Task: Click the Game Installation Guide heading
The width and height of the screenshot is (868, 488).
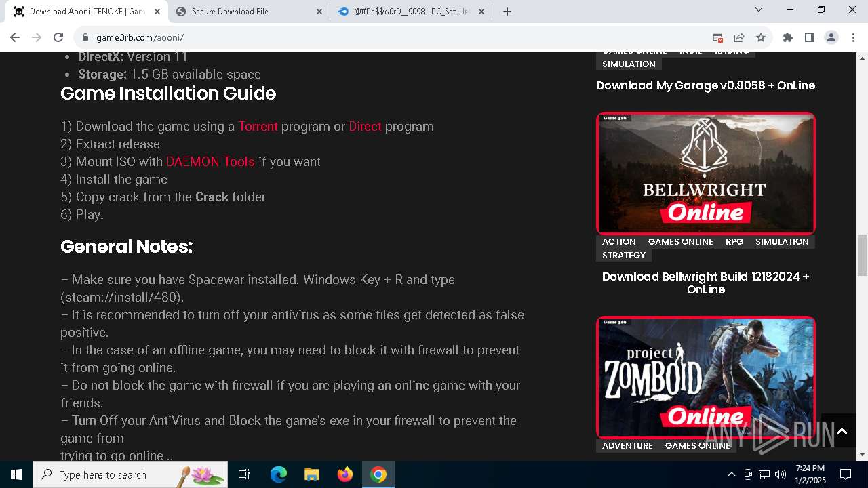Action: pyautogui.click(x=168, y=93)
